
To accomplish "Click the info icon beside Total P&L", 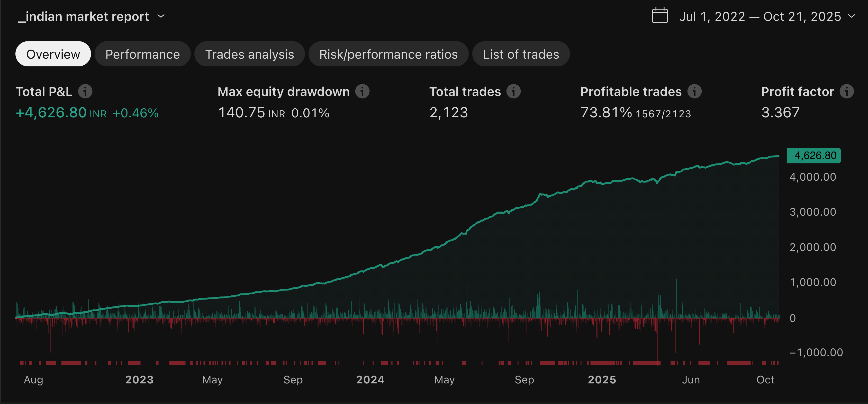I will (85, 91).
